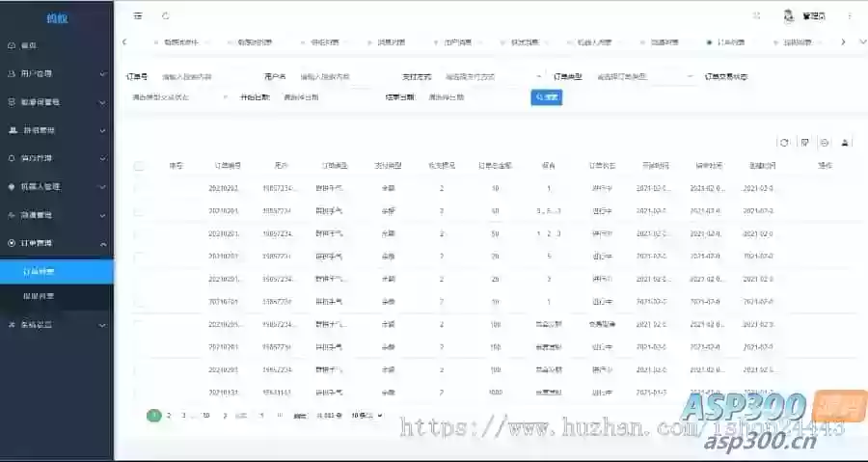Image resolution: width=868 pixels, height=462 pixels.
Task: Open the vertical three-dots menu in header
Action: point(850,16)
